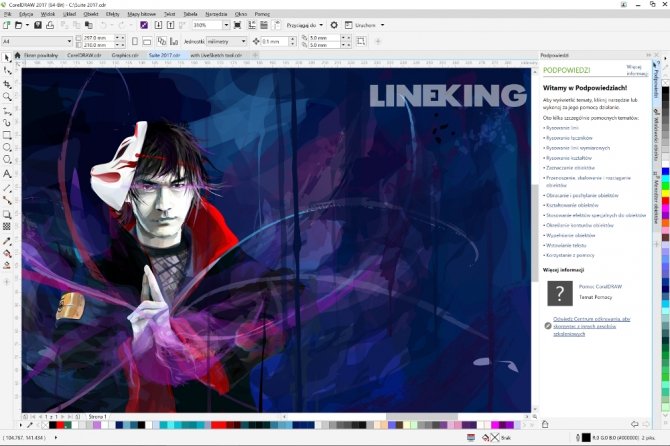Select the Parallel Dimension line tool
Screen dimensions: 670x446
[7, 188]
